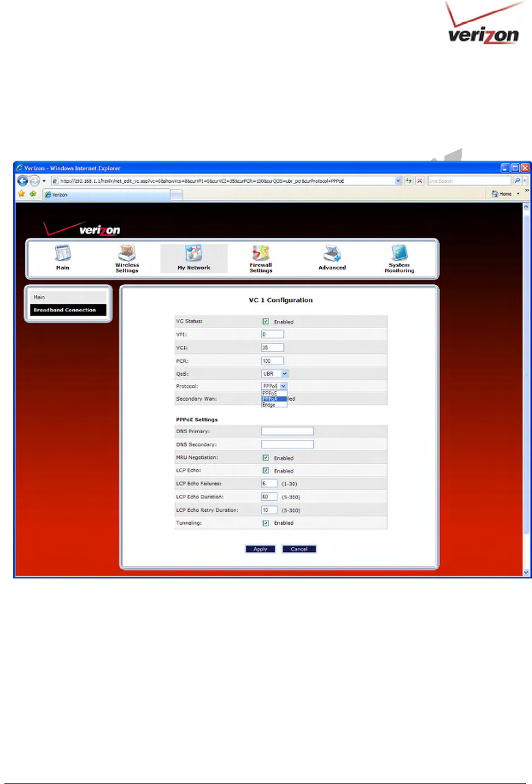The width and height of the screenshot is (532, 784).
Task: Click the Stop loading icon
Action: 420,181
